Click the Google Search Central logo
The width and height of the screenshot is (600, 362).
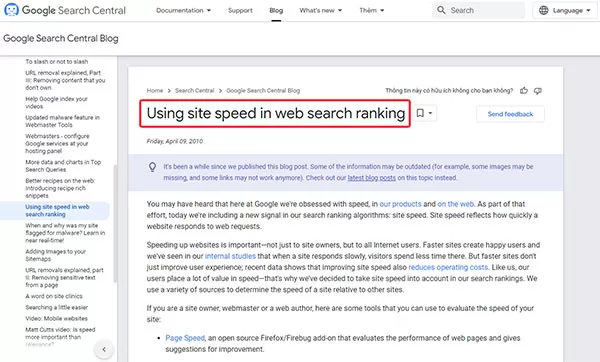[65, 10]
